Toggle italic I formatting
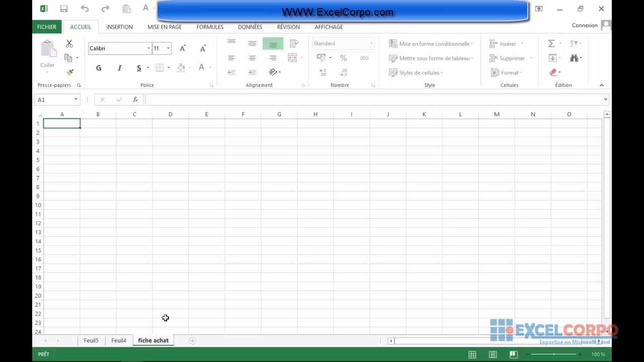The height and width of the screenshot is (362, 644). click(x=119, y=68)
